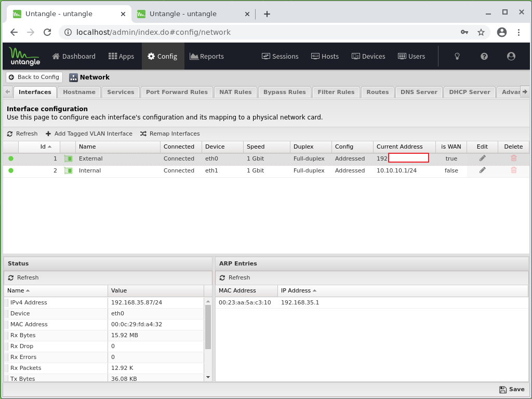532x399 pixels.
Task: Select the Internal interface row name
Action: point(90,170)
